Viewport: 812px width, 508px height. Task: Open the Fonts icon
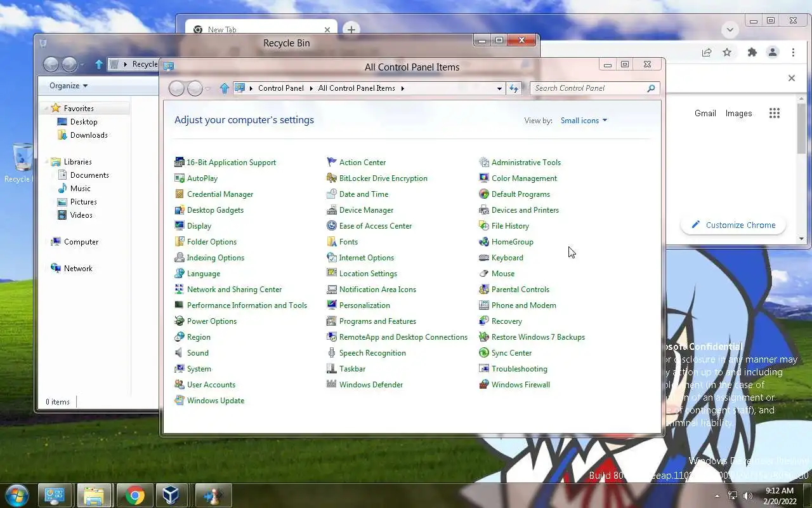click(332, 242)
